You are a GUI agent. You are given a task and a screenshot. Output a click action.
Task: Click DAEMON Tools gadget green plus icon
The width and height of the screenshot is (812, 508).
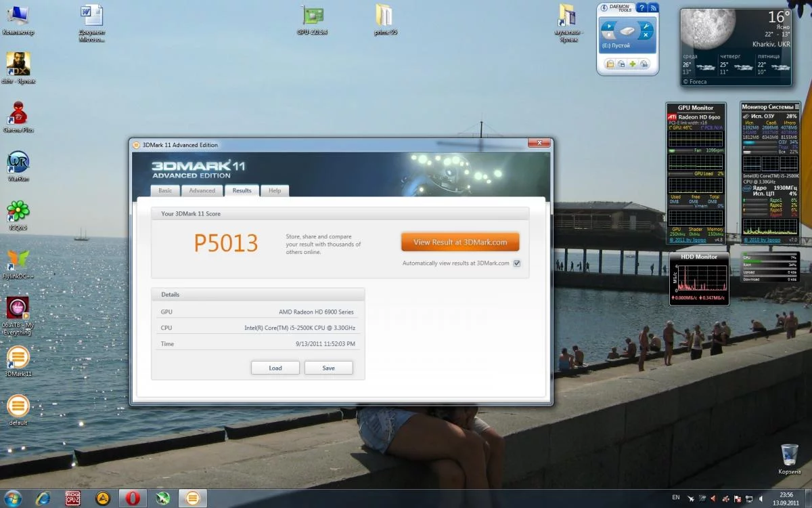[633, 64]
